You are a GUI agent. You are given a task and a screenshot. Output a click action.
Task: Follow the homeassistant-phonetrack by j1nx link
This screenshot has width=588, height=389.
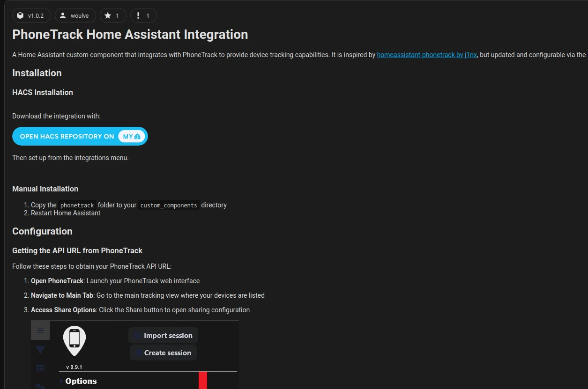[426, 55]
